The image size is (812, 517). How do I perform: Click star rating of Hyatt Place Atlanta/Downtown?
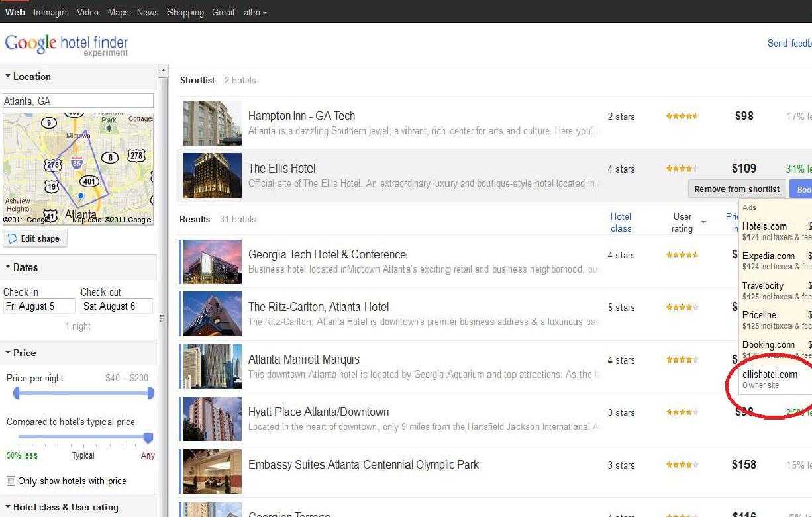(x=682, y=412)
